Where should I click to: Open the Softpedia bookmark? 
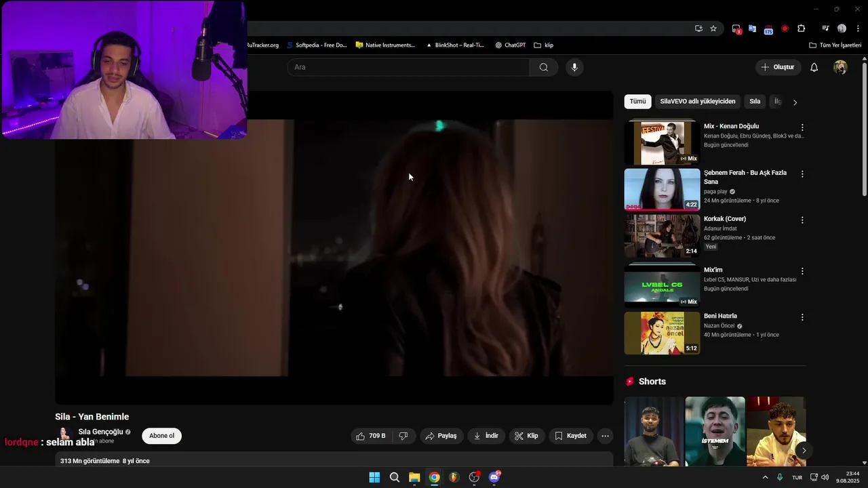(x=316, y=45)
